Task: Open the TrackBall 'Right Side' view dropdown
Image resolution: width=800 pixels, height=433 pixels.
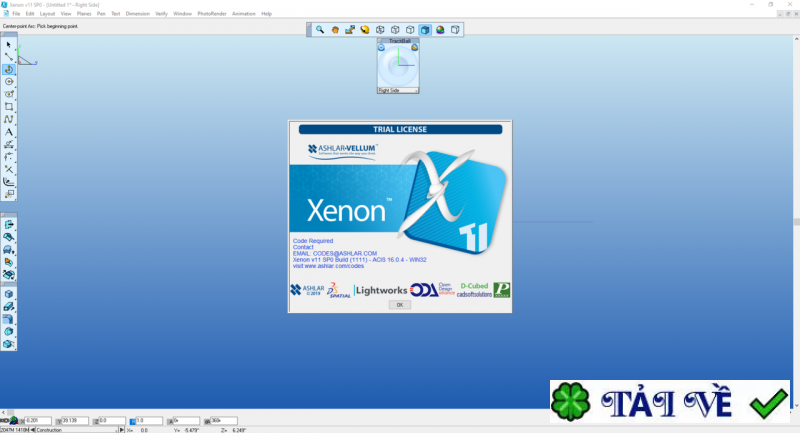Action: (398, 90)
